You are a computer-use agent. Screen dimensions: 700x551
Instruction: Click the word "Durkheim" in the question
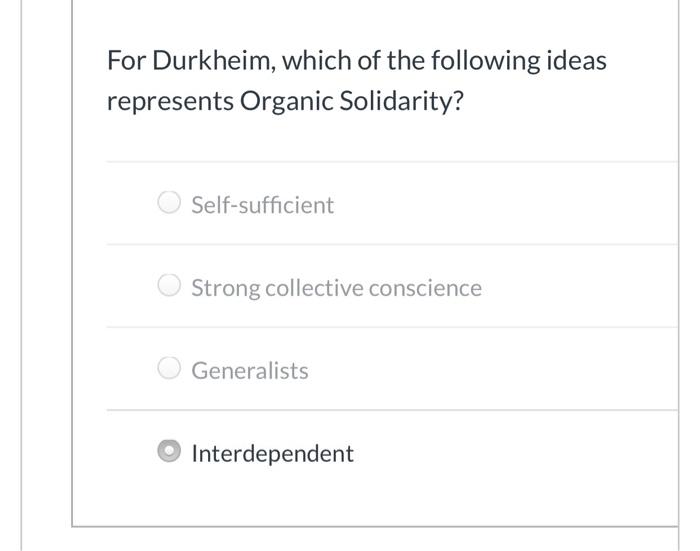point(212,61)
